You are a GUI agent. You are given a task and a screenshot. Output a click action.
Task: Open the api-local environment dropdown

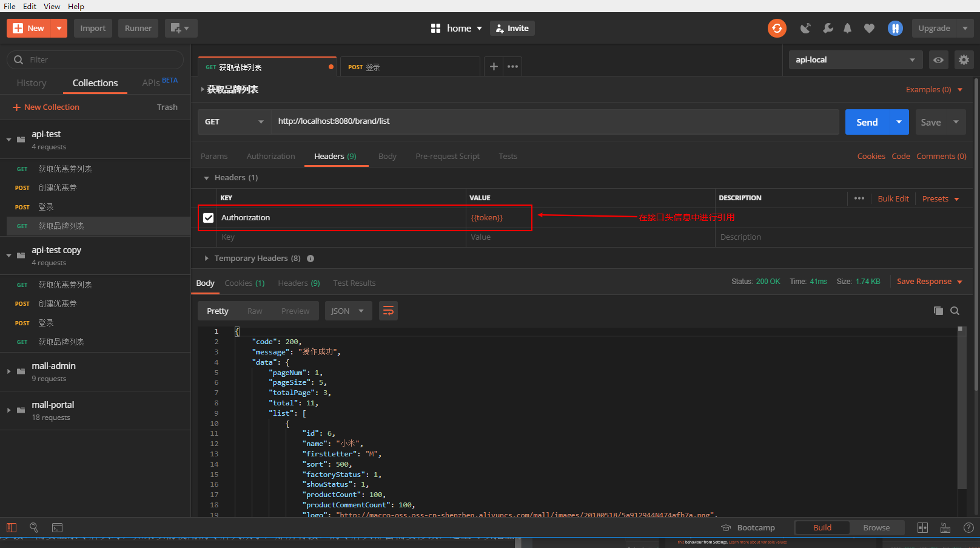coord(854,60)
